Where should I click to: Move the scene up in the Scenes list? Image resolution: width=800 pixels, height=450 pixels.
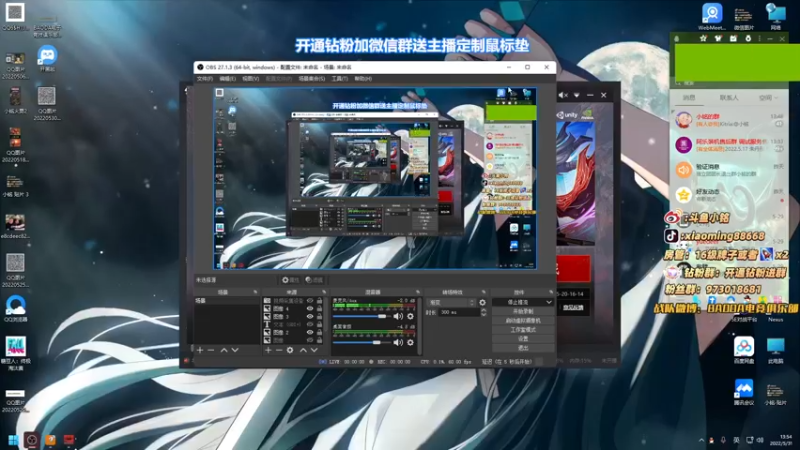point(224,350)
